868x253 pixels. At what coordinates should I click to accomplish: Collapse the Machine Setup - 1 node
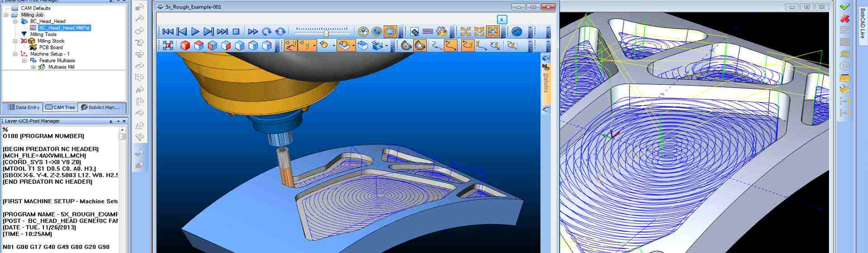(15, 54)
